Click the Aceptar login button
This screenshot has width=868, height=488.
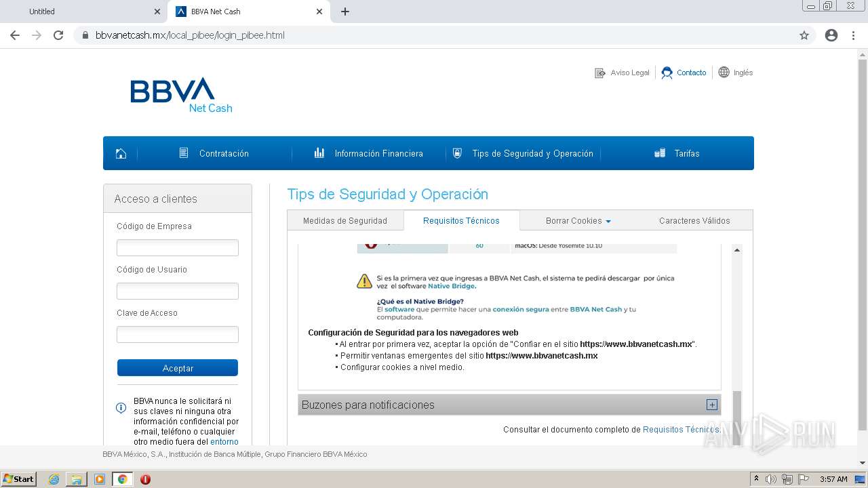pos(178,368)
